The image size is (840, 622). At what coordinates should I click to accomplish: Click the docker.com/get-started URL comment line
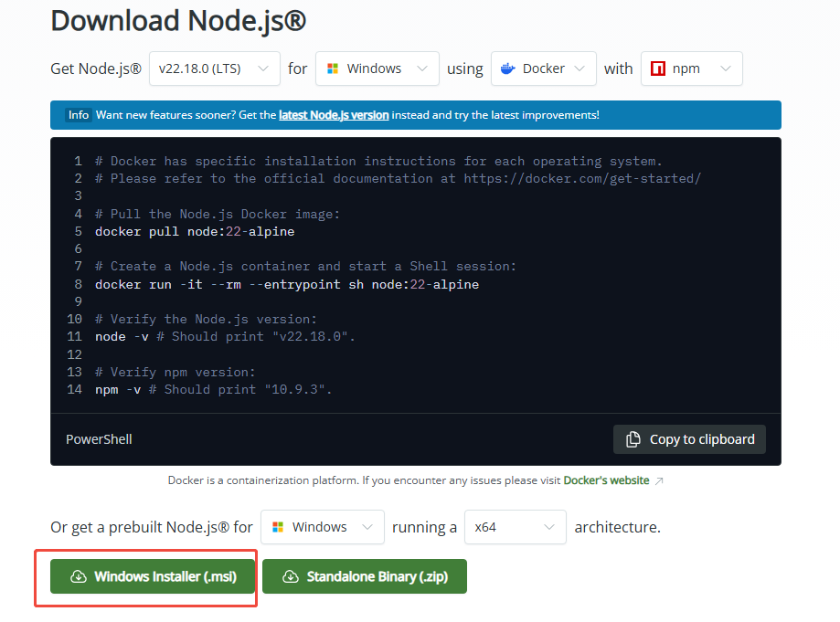(398, 179)
